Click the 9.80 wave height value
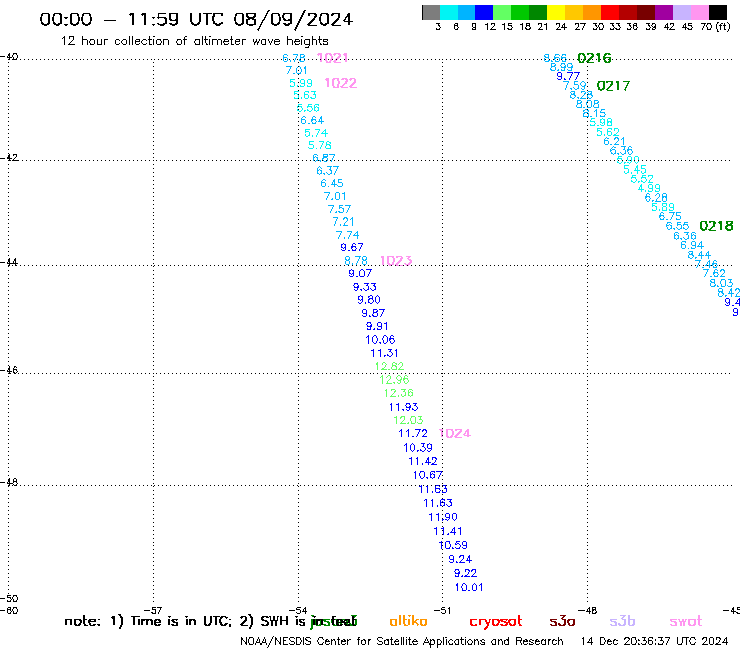This screenshot has height=650, width=740. (369, 299)
